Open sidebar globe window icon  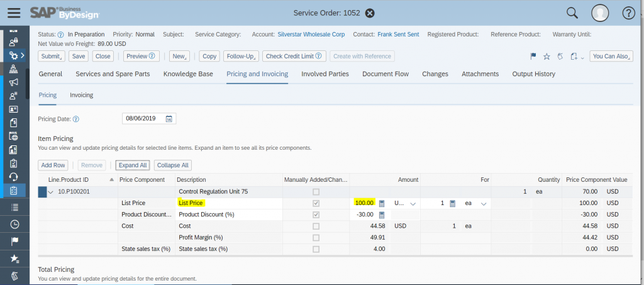[x=14, y=137]
